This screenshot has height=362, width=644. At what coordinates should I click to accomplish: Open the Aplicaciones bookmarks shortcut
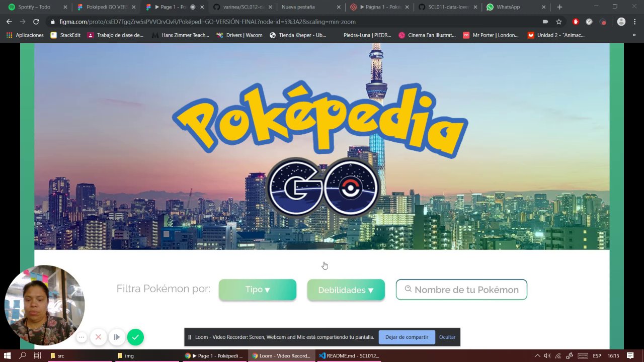click(x=25, y=35)
